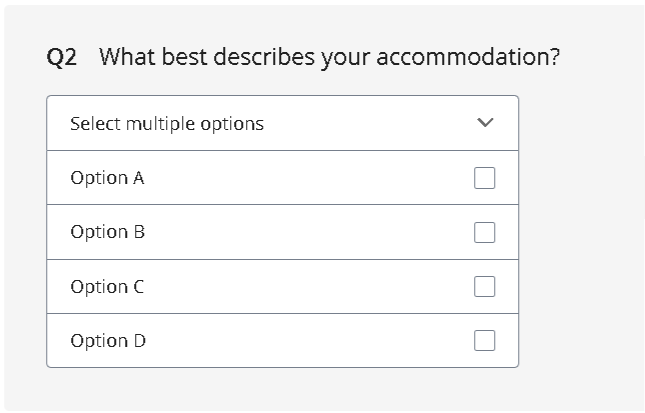Enable the Option B checkbox
The width and height of the screenshot is (645, 413).
pyautogui.click(x=484, y=232)
